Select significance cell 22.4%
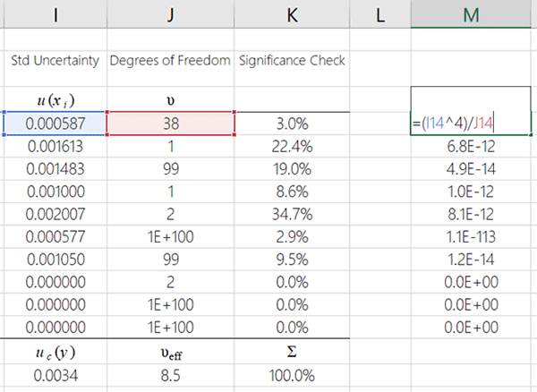Screen dimensions: 537x392 click(x=292, y=146)
